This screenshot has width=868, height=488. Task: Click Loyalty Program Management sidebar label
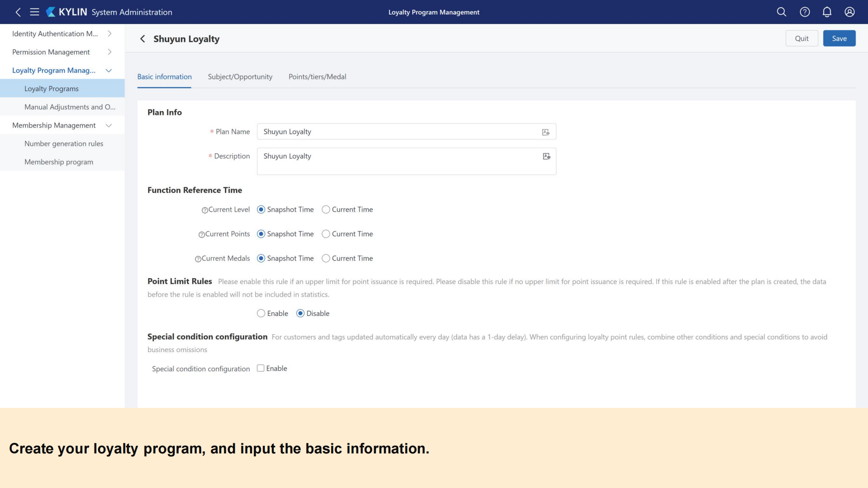pos(54,70)
